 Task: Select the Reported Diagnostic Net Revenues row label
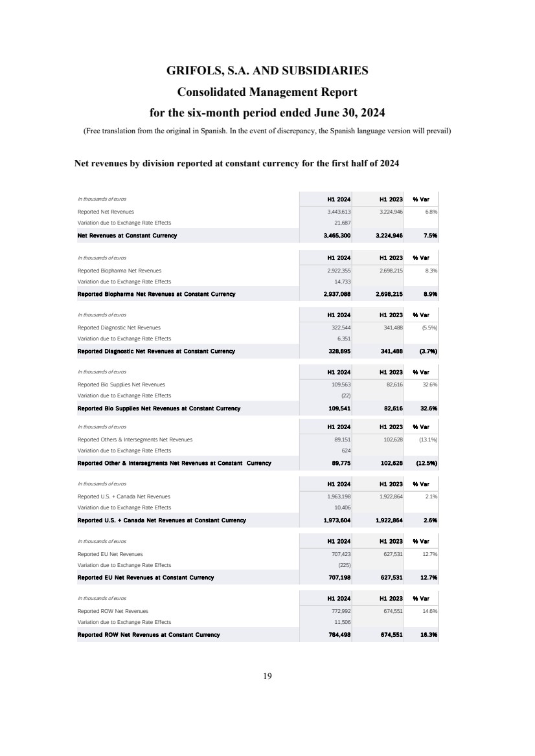(x=119, y=328)
